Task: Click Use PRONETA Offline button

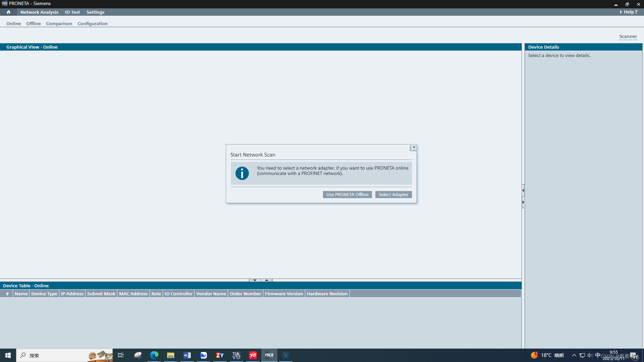Action: click(347, 195)
